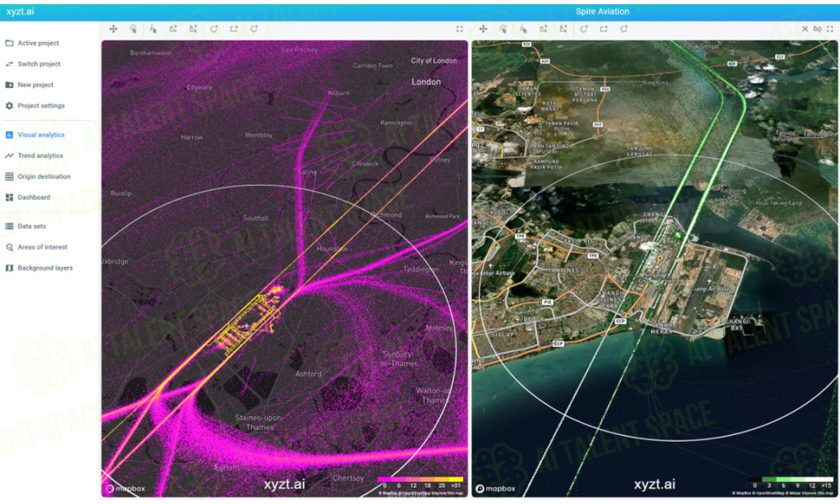Image resolution: width=840 pixels, height=504 pixels.
Task: Select the pan tool in left map toolbar
Action: (x=113, y=29)
